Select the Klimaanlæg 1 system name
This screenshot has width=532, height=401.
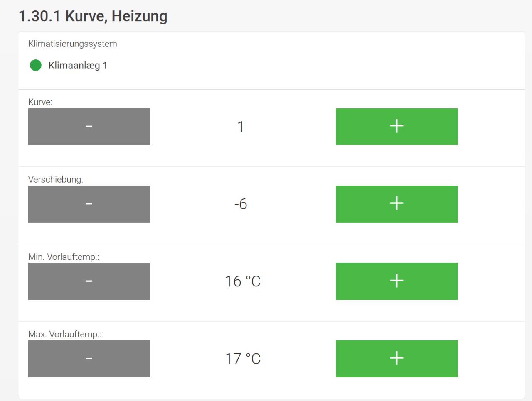(x=78, y=66)
